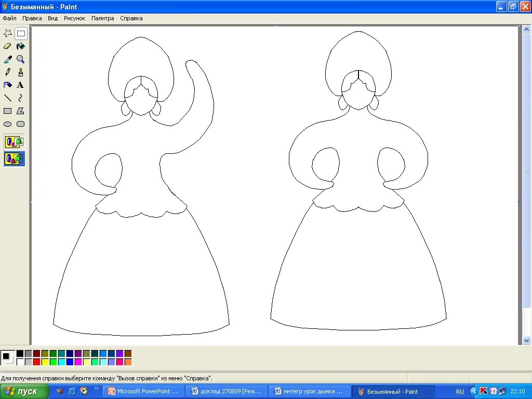This screenshot has width=532, height=399.
Task: Click the current foreground/background color indicator
Action: [x=7, y=357]
